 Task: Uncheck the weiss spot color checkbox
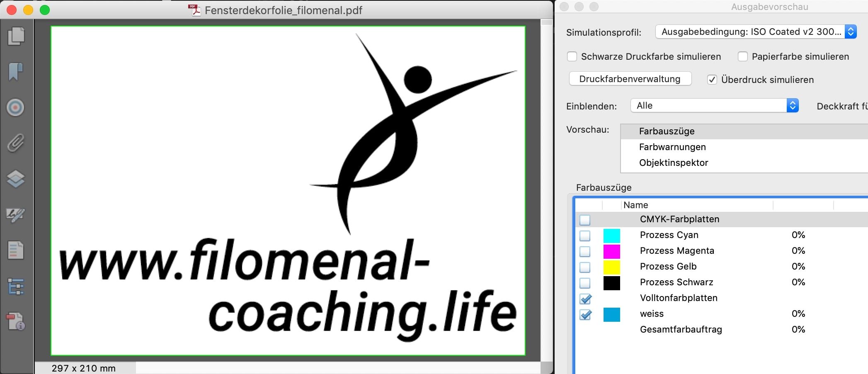(x=585, y=315)
